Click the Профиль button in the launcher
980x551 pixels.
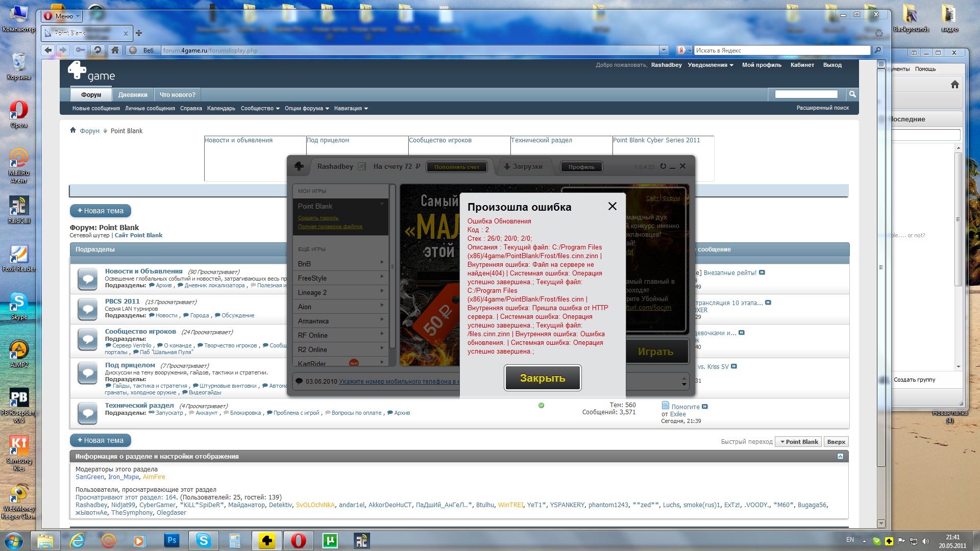(581, 167)
